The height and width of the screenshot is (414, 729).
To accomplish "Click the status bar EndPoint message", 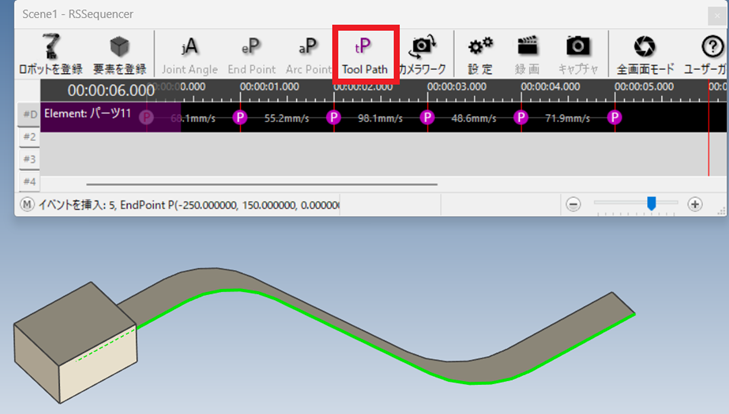I will tap(188, 205).
